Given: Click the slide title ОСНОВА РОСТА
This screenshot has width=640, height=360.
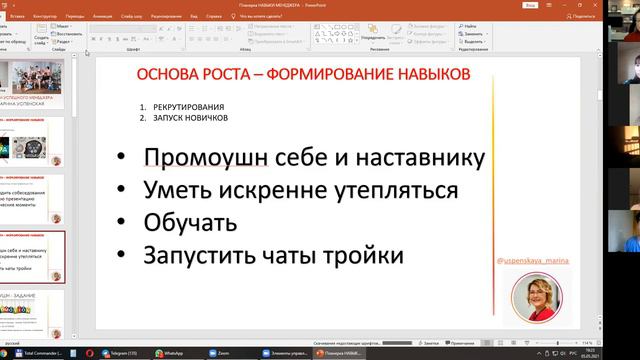Looking at the screenshot, I should click(303, 74).
